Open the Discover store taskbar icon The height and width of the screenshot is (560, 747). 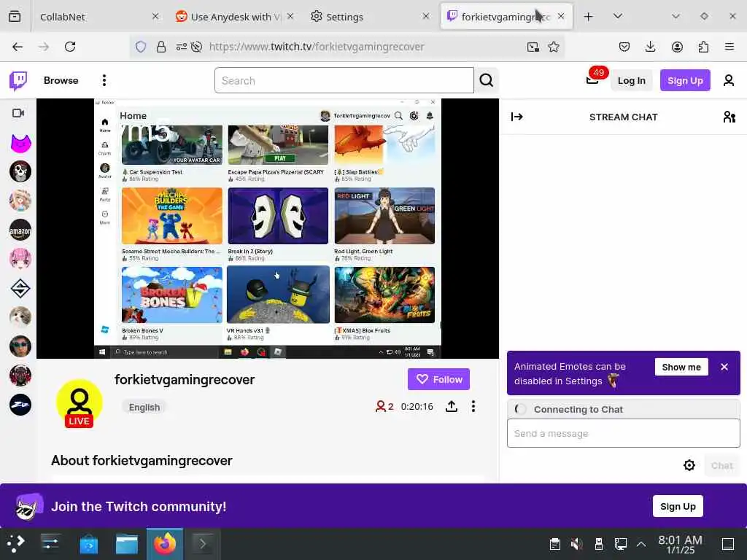(x=88, y=544)
